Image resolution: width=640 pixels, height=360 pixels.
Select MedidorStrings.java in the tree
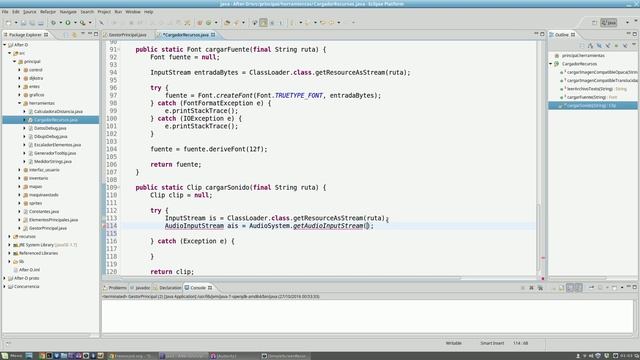[x=53, y=161]
